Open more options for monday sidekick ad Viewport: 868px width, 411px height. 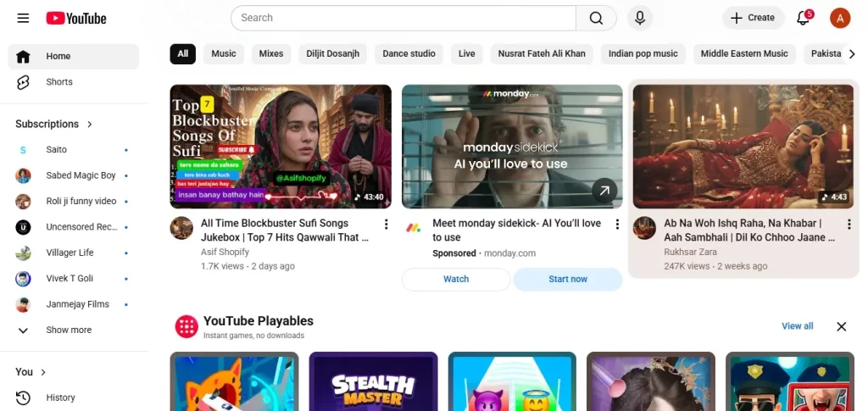click(x=617, y=224)
